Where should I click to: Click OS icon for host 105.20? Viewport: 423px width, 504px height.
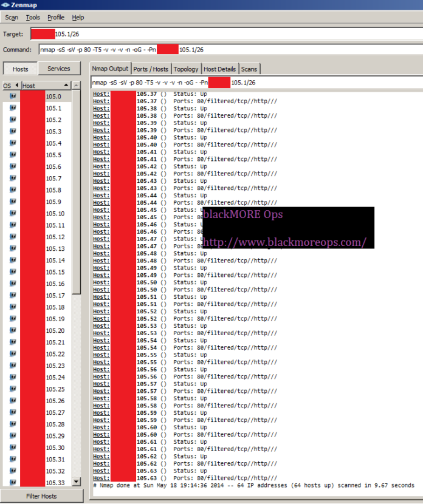pyautogui.click(x=13, y=330)
